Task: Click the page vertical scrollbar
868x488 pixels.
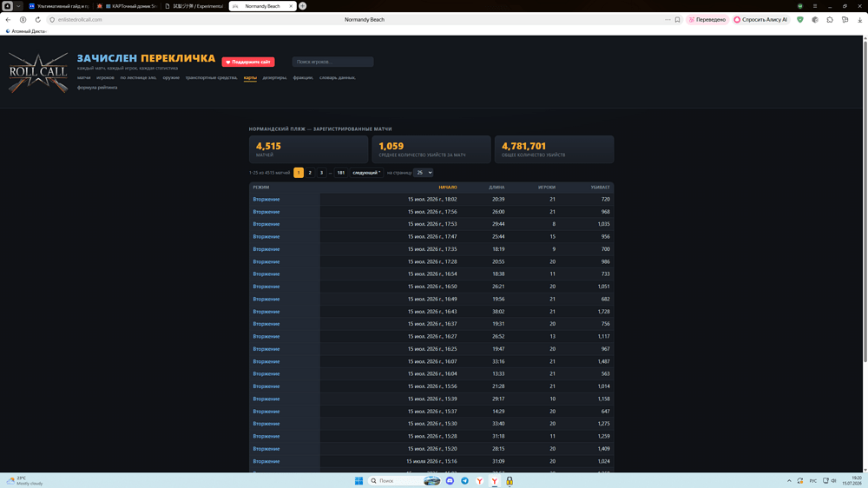Action: [865, 200]
